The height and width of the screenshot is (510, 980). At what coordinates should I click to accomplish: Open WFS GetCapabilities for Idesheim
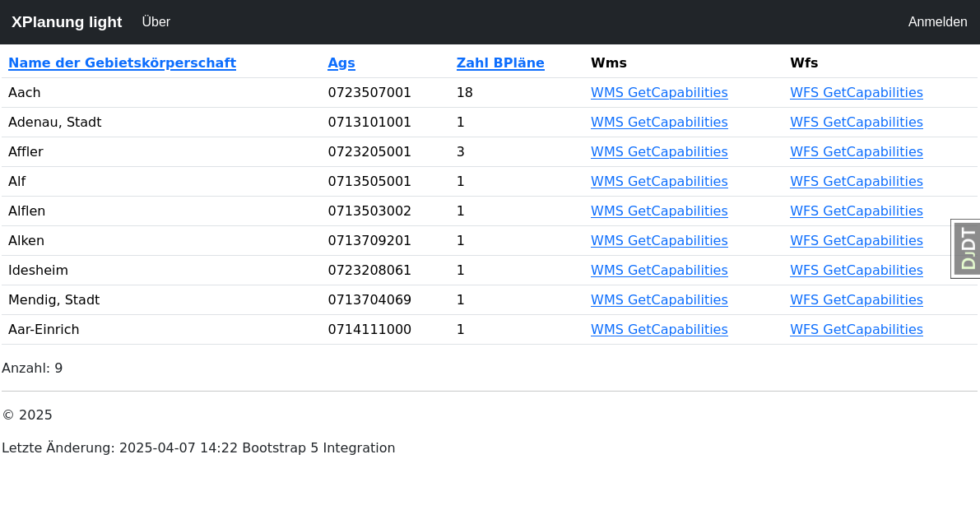point(857,270)
